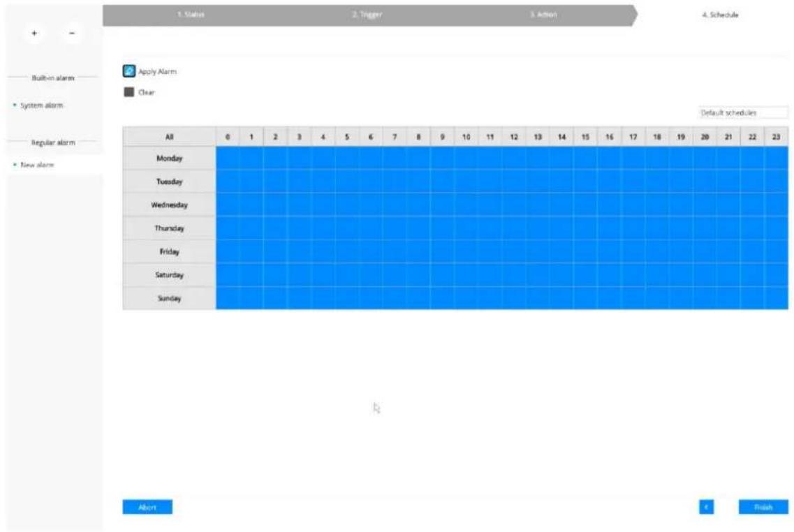Click hour 2 column header

275,137
